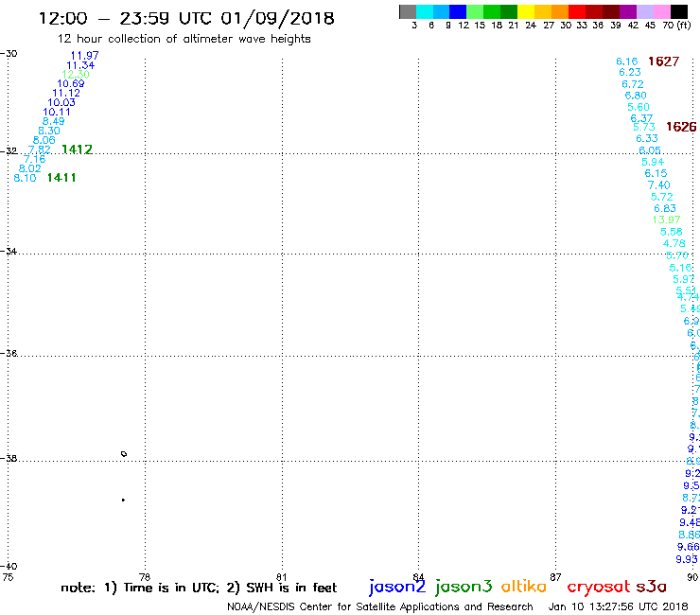
Task: Click the wave height value 6.16
Action: pos(627,61)
